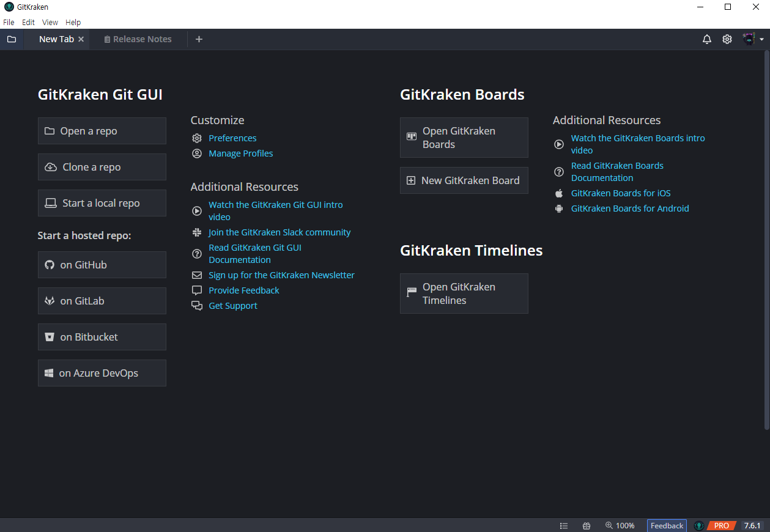Switch to the Release Notes tab
770x532 pixels.
(138, 39)
